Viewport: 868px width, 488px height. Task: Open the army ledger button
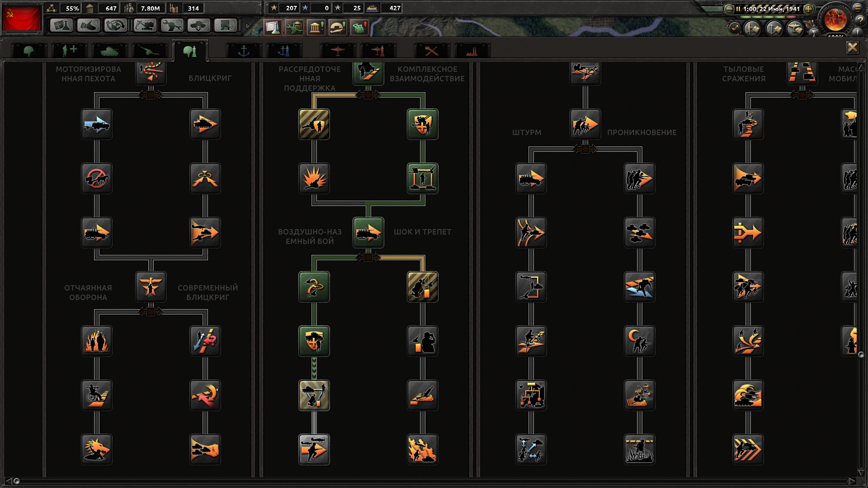click(753, 28)
